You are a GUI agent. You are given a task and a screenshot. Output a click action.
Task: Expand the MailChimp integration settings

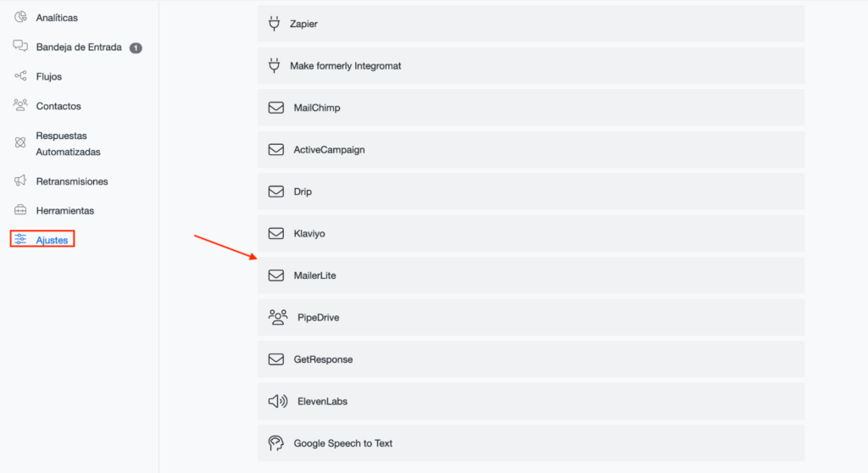coord(531,108)
